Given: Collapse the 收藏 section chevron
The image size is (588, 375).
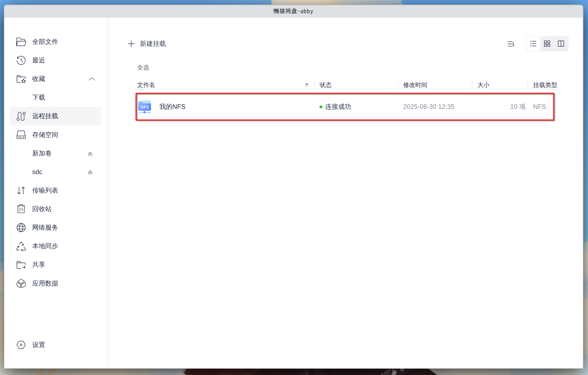Looking at the screenshot, I should tap(92, 79).
